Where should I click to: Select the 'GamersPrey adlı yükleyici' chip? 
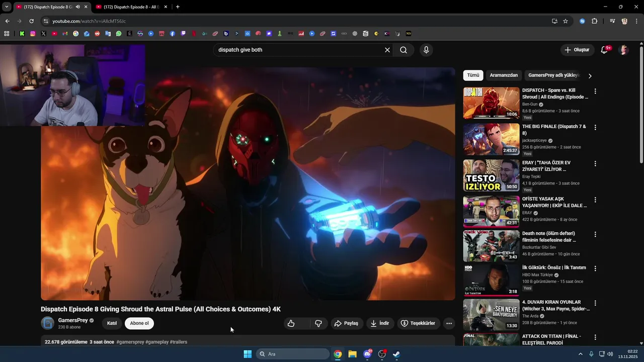pyautogui.click(x=553, y=75)
